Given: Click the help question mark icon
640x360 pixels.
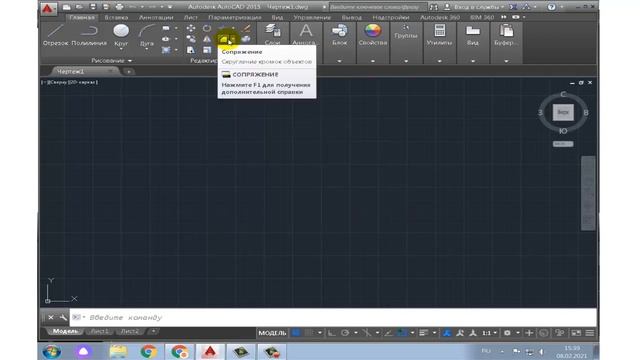Looking at the screenshot, I should 551,7.
